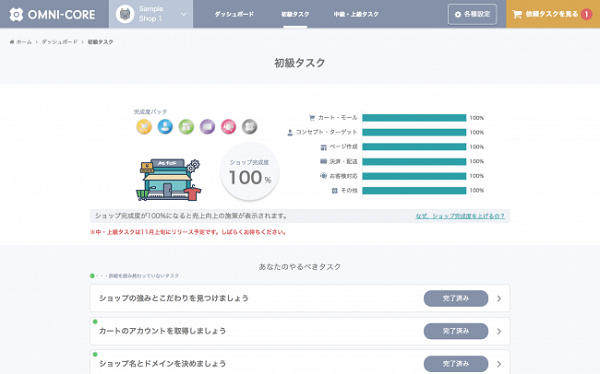Click the purple card completion badge

point(207,126)
